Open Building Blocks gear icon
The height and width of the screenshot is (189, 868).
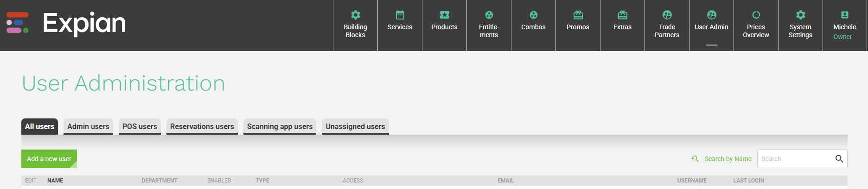355,15
